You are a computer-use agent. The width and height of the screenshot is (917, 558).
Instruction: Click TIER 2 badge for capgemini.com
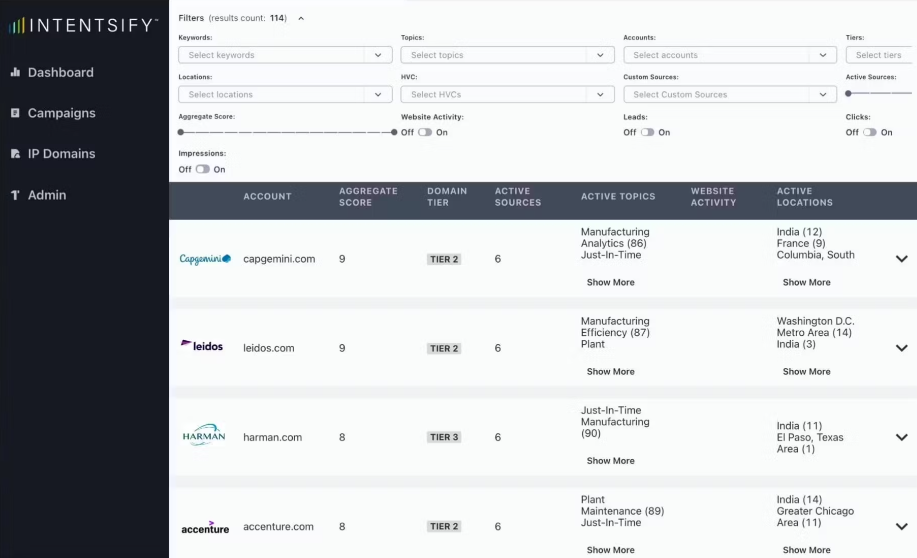[x=444, y=259]
